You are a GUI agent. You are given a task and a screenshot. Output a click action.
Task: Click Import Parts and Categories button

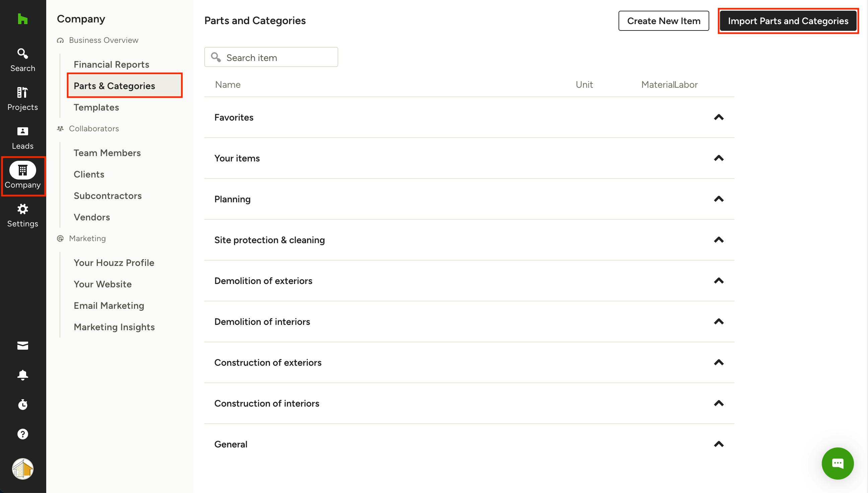(788, 21)
